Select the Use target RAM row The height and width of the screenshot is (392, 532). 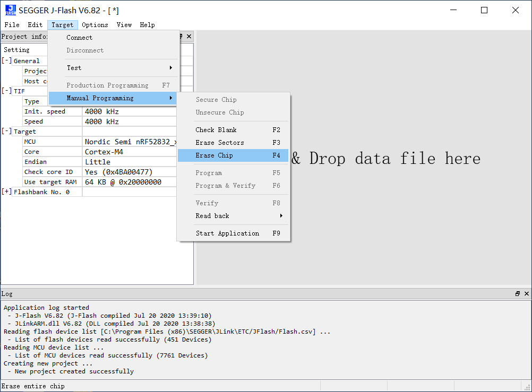coord(100,182)
